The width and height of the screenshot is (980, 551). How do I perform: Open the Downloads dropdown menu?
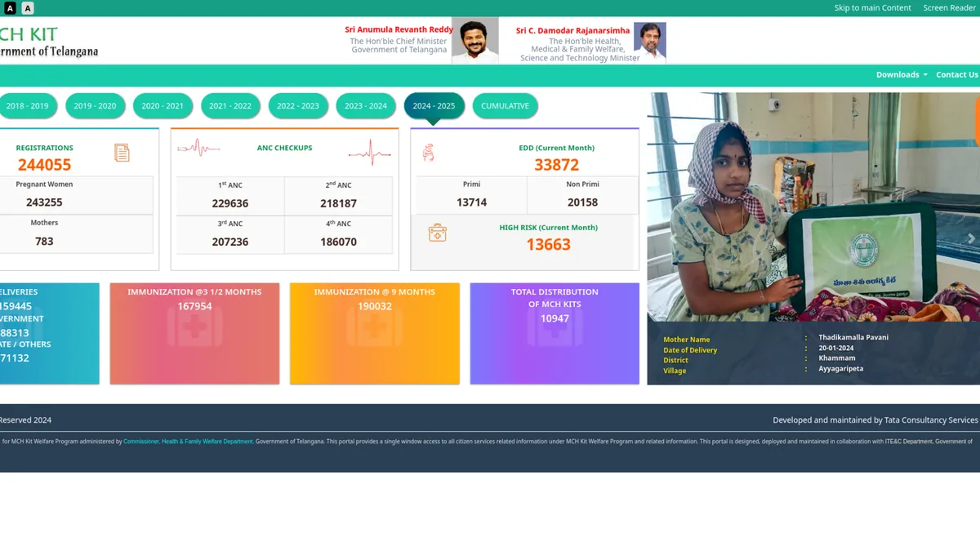coord(902,74)
